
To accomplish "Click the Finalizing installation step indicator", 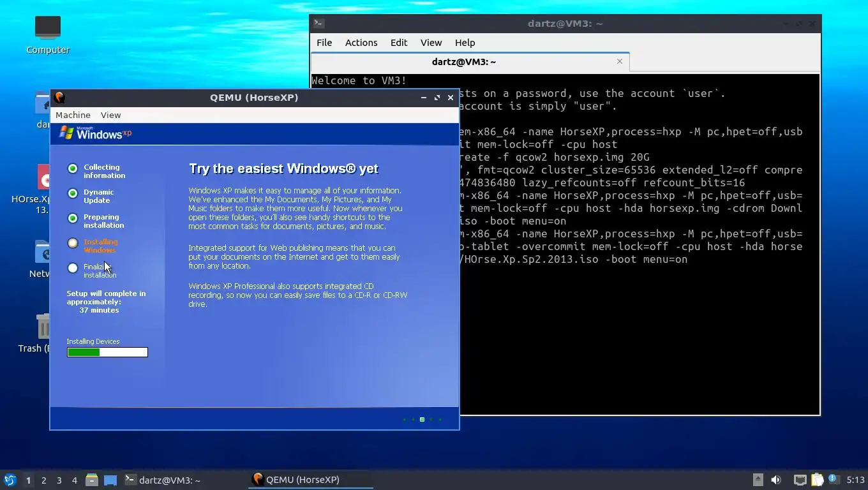I will tap(73, 268).
